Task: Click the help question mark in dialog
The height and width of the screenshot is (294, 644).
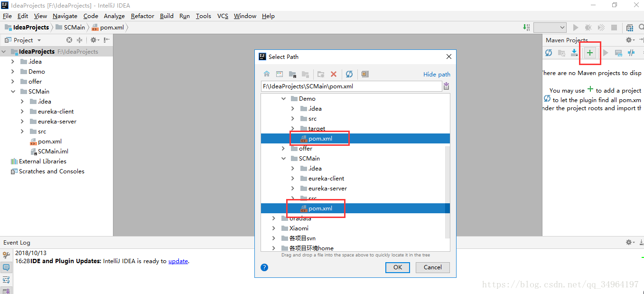Action: click(265, 267)
